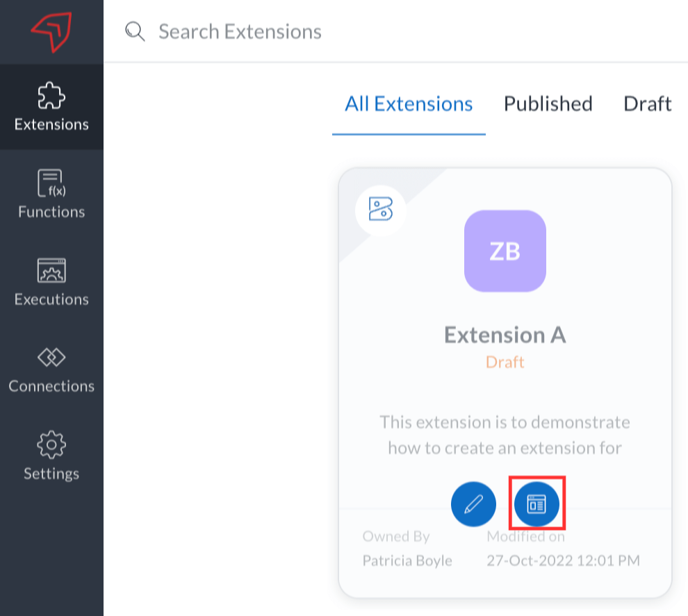Click the ZB extension avatar icon
This screenshot has height=616, width=688.
505,252
